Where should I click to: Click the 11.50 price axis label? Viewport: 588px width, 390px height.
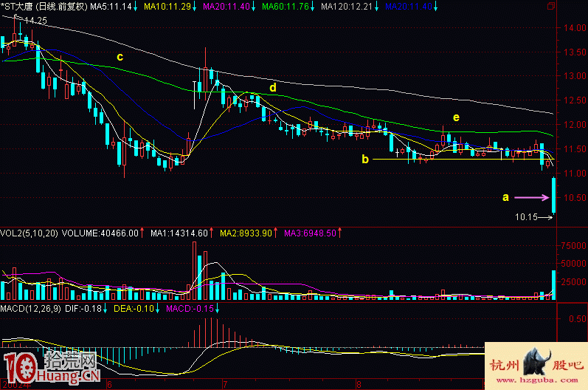(x=575, y=149)
